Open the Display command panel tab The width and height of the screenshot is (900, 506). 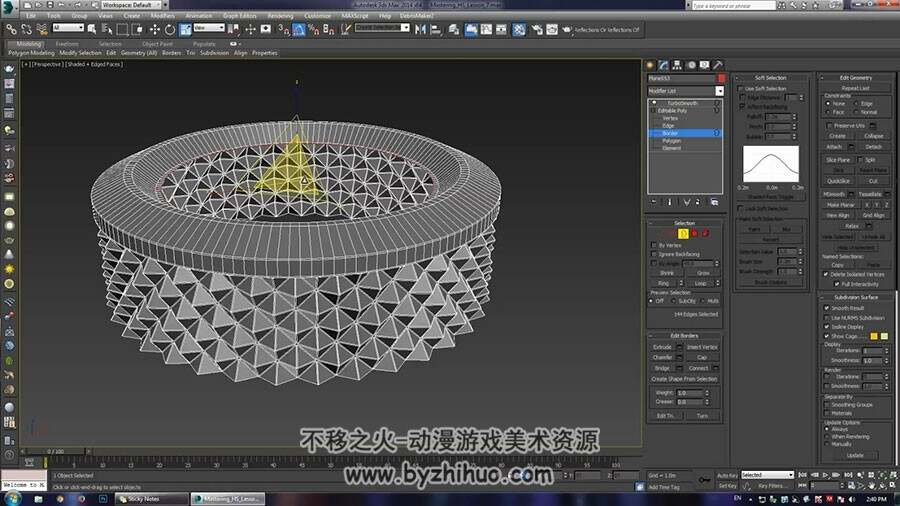coord(704,65)
